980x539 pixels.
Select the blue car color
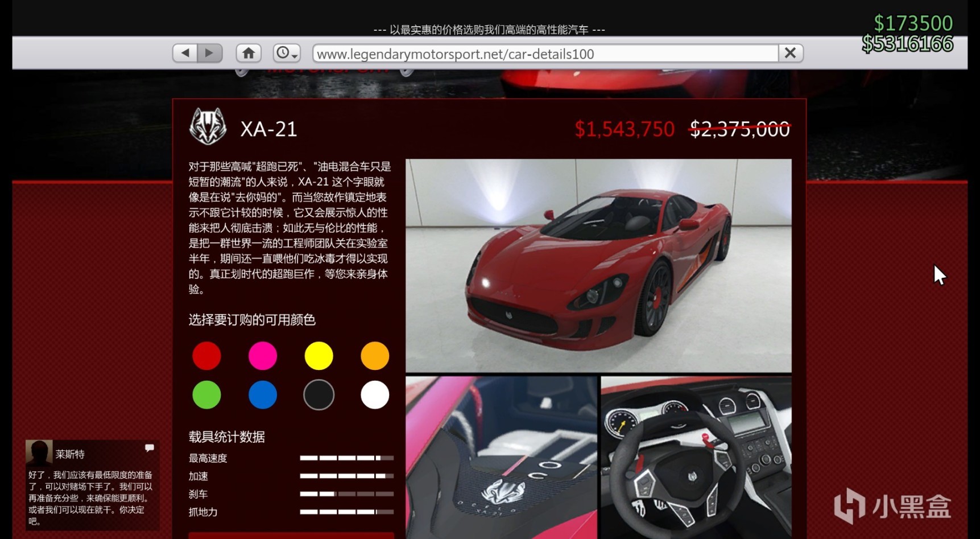pos(263,394)
